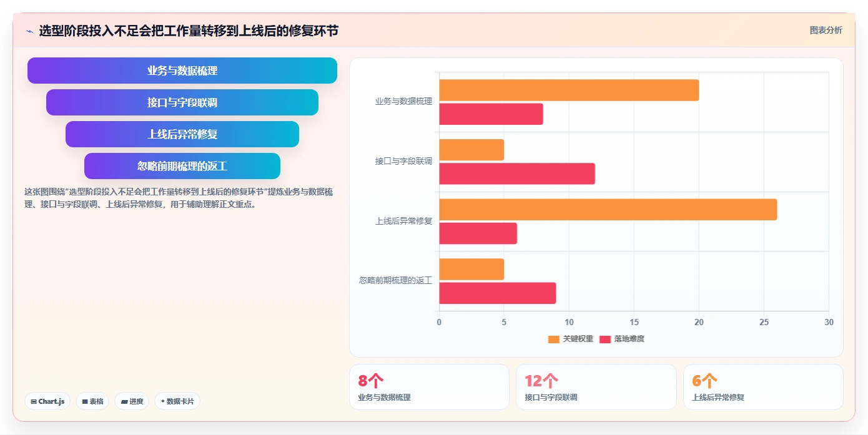The image size is (868, 435).
Task: Select the 业务与数据梳理 funnel stage
Action: [182, 71]
